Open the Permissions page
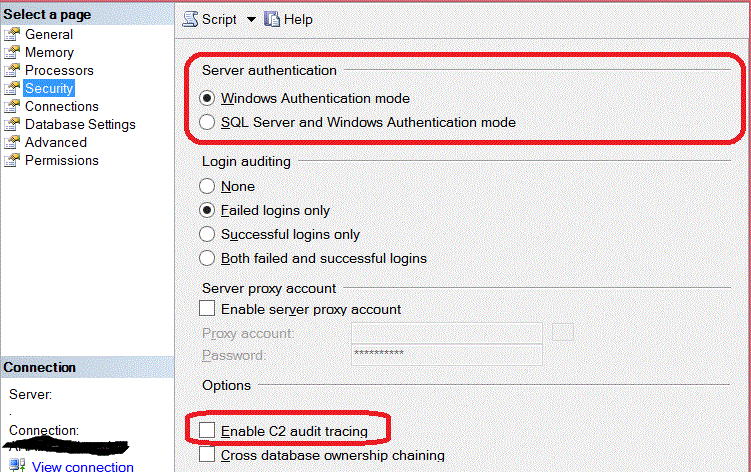751x472 pixels. [61, 160]
